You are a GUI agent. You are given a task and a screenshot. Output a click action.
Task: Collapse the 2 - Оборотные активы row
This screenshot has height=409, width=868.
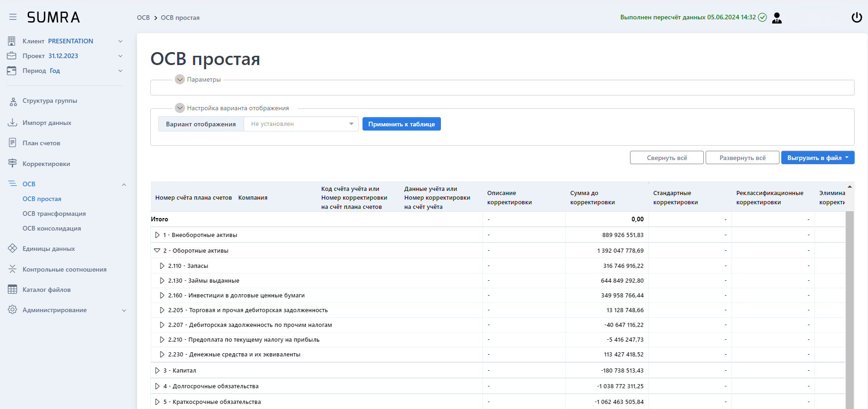point(157,251)
